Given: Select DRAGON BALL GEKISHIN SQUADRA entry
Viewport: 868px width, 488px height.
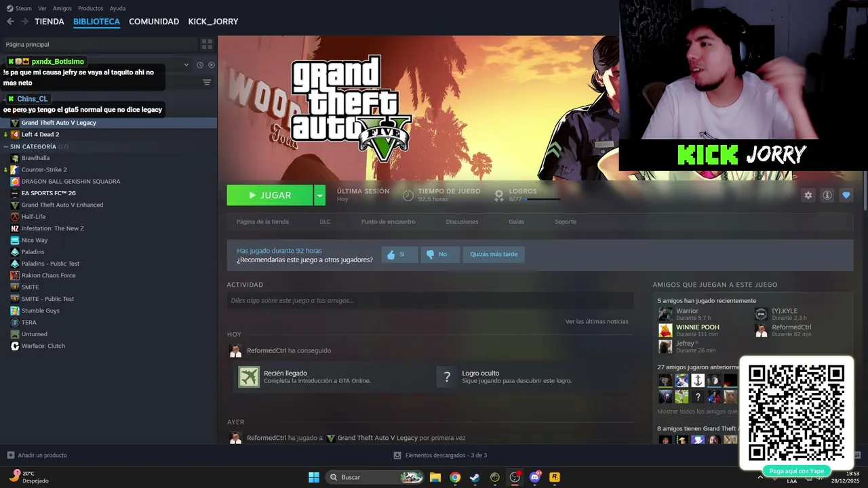Looking at the screenshot, I should pyautogui.click(x=71, y=181).
